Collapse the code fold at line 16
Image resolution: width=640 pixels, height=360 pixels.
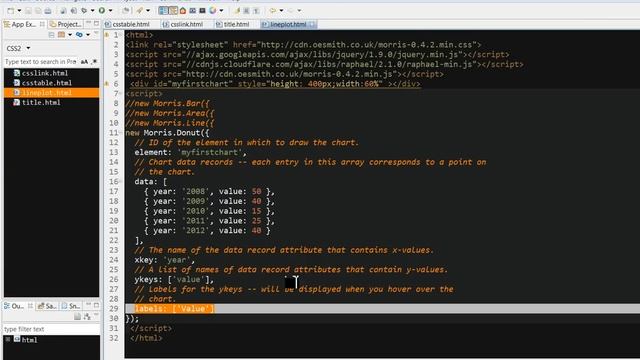coord(121,182)
